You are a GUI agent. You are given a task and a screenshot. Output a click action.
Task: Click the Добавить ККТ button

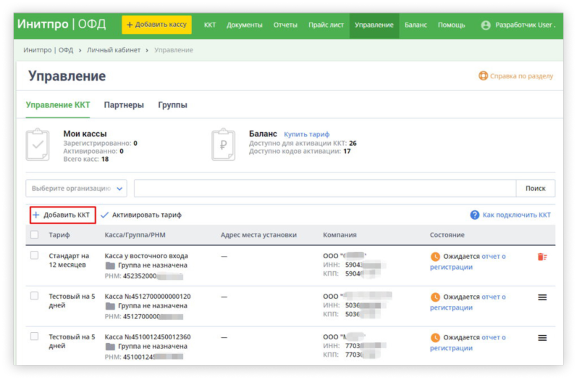(63, 215)
